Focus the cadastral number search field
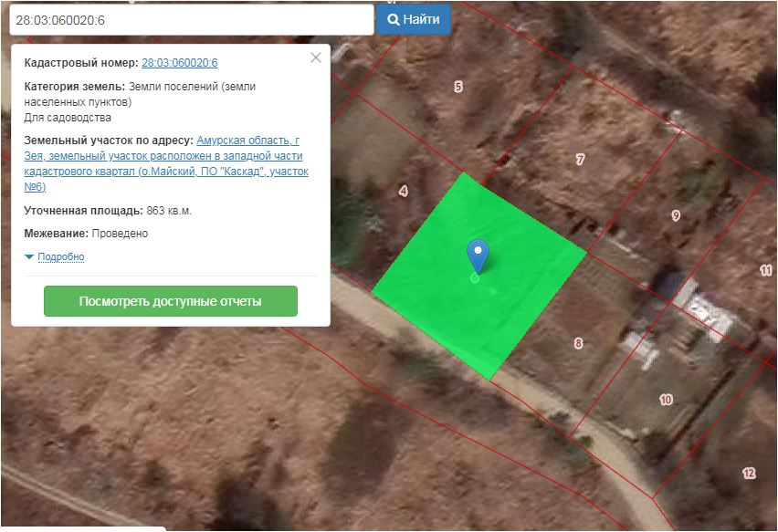The image size is (778, 532). 192,20
